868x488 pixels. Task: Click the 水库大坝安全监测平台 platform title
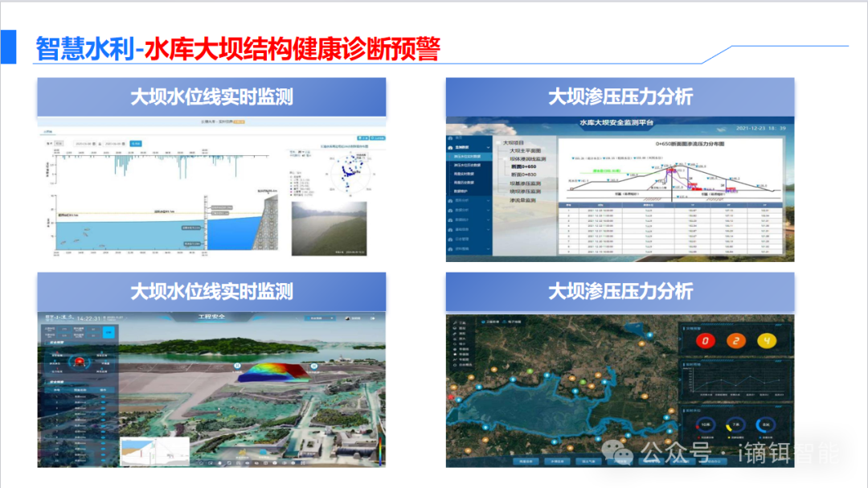(616, 122)
